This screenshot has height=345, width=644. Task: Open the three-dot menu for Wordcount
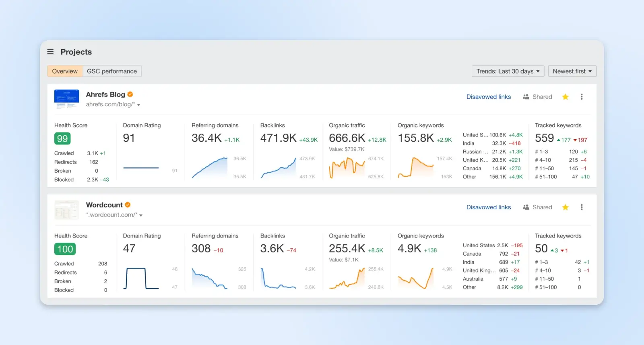click(581, 207)
